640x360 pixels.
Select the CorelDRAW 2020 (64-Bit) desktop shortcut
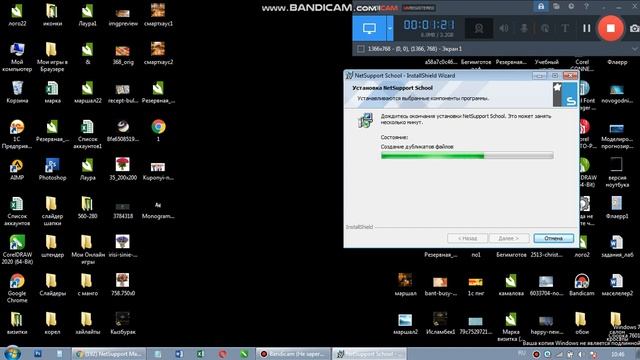(x=17, y=249)
